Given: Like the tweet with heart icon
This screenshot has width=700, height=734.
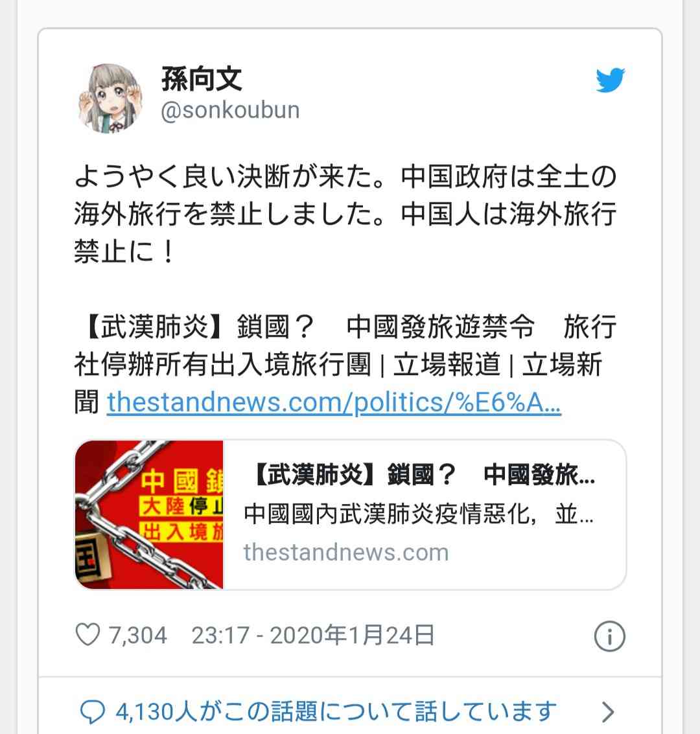Looking at the screenshot, I should (87, 635).
